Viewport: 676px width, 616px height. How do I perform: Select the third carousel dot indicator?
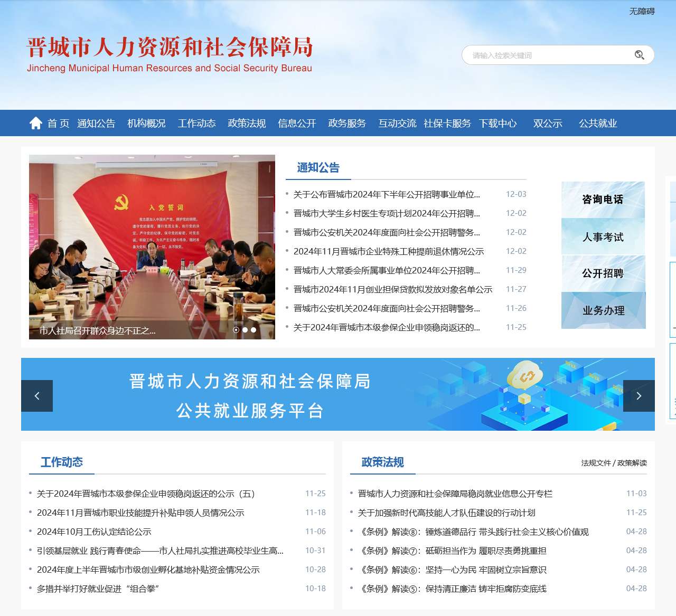tap(253, 330)
